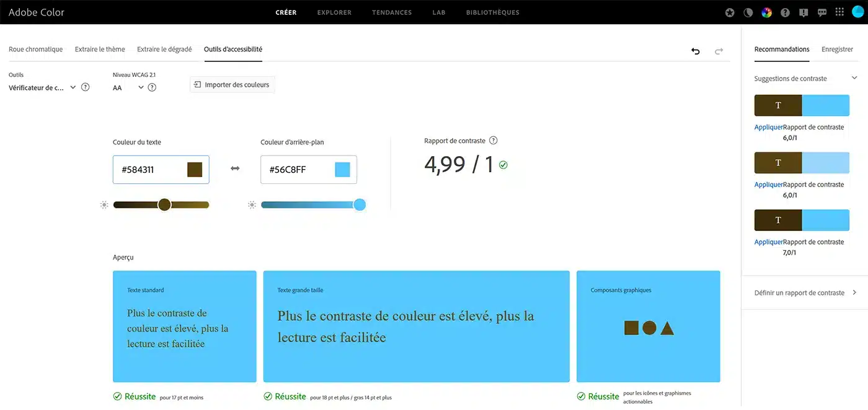Open the EXPLORER menu item
Viewport: 868px width, 410px height.
pos(334,12)
